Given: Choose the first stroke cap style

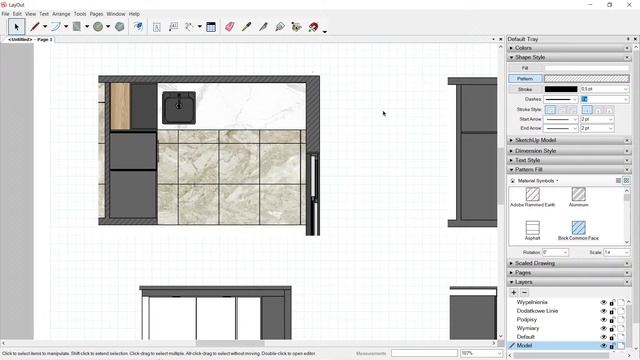Looking at the screenshot, I should (587, 110).
